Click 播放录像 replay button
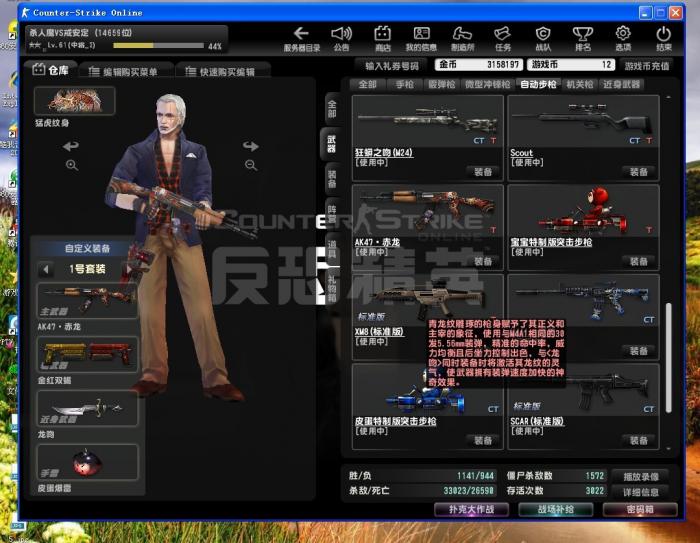Screen dimensions: 700x543 [641, 476]
